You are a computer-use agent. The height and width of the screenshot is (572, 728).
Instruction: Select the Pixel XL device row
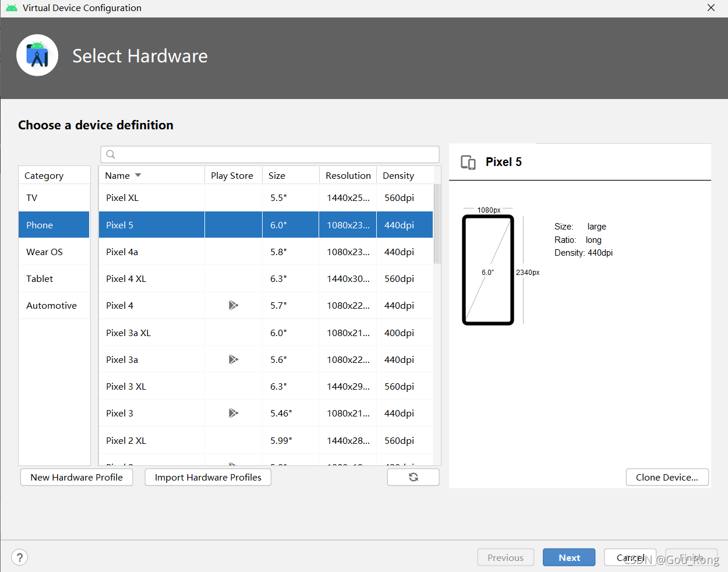tap(266, 198)
